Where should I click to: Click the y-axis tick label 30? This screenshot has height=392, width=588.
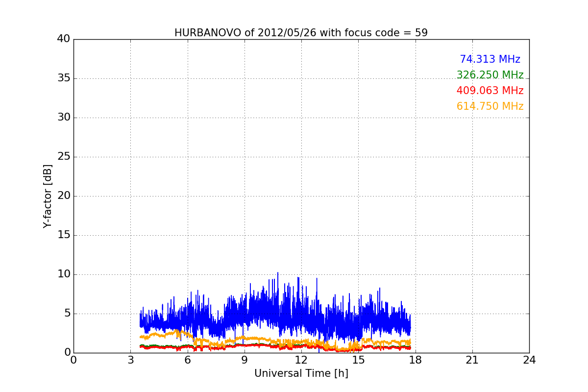click(x=63, y=118)
